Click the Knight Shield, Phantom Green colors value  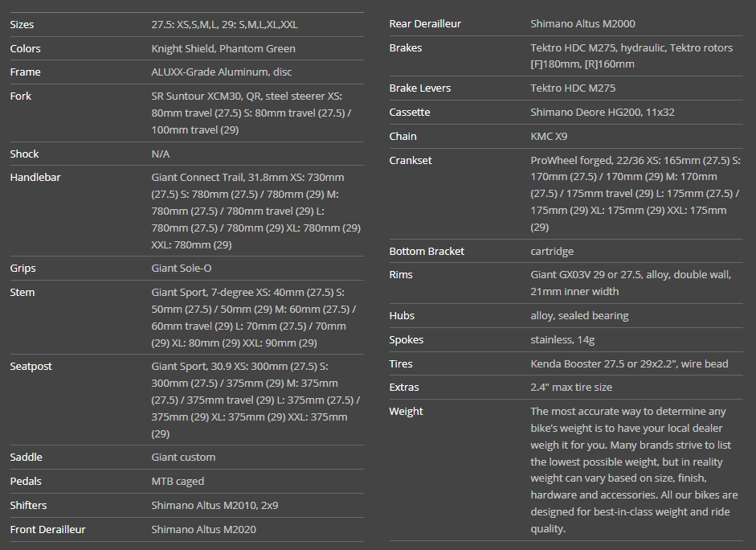click(223, 49)
